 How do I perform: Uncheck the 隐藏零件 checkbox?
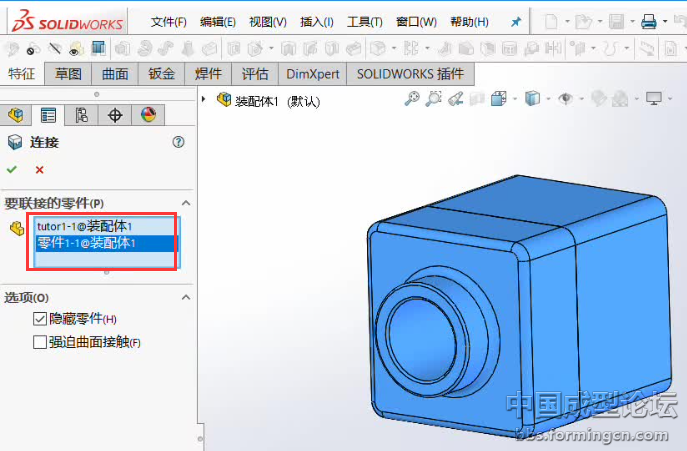[40, 319]
